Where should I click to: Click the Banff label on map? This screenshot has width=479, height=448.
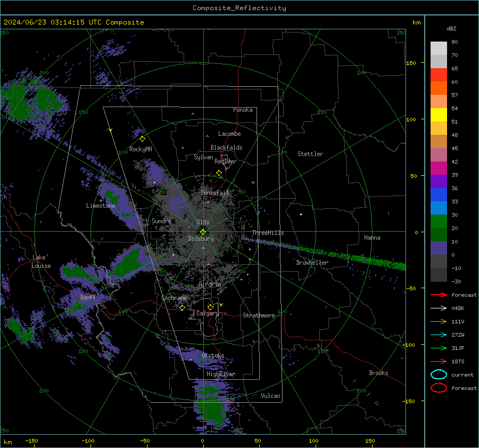[88, 297]
